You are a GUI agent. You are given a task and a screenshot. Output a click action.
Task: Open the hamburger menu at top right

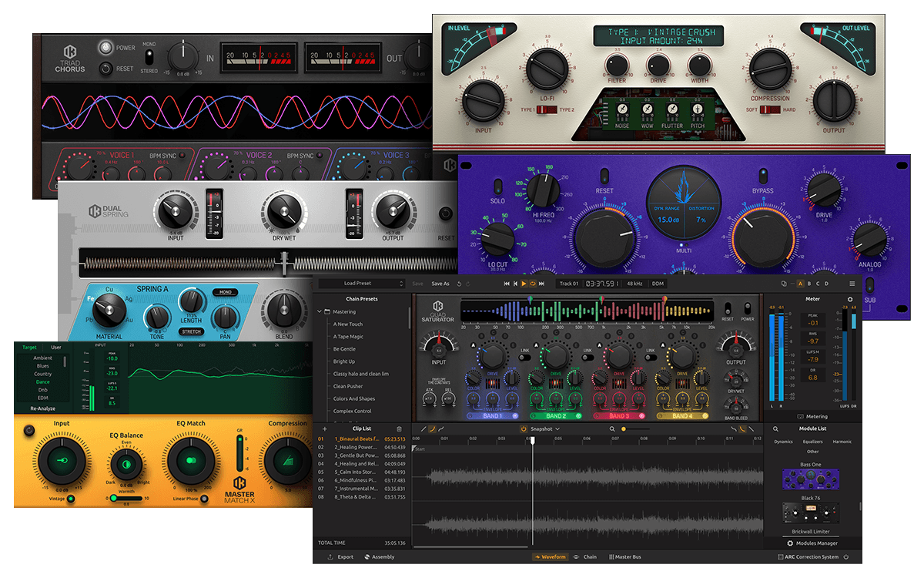click(852, 284)
